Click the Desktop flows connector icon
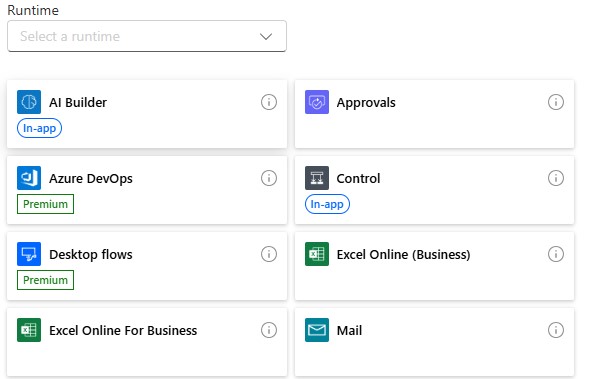 click(x=29, y=254)
